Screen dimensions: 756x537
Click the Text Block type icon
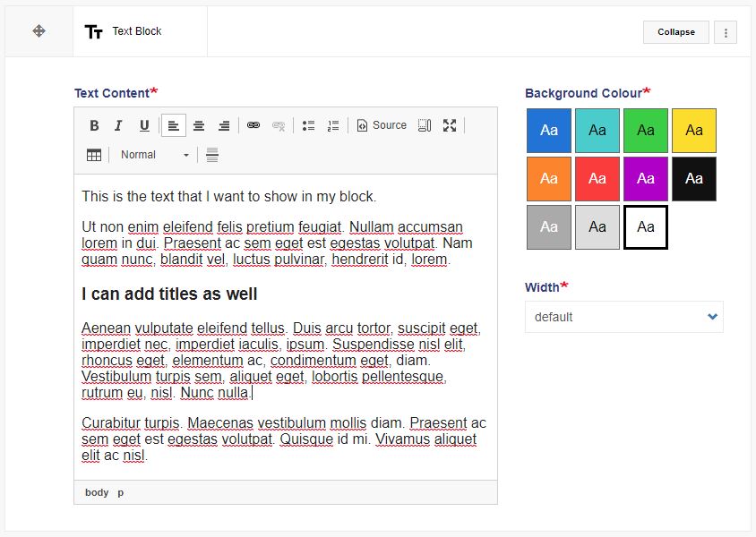(93, 32)
